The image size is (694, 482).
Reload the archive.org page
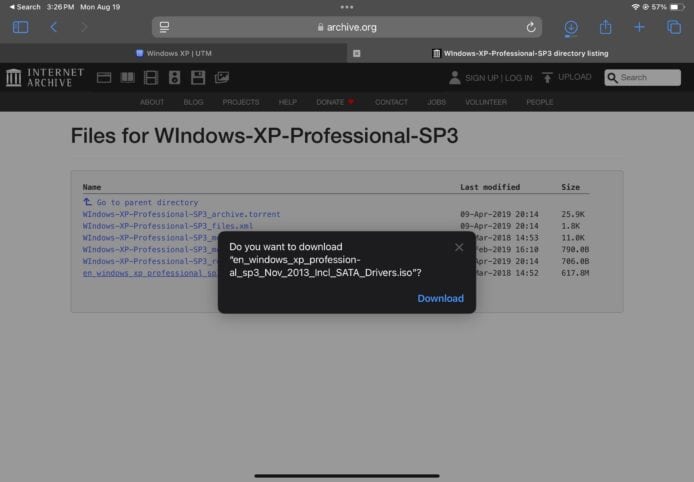pos(531,27)
